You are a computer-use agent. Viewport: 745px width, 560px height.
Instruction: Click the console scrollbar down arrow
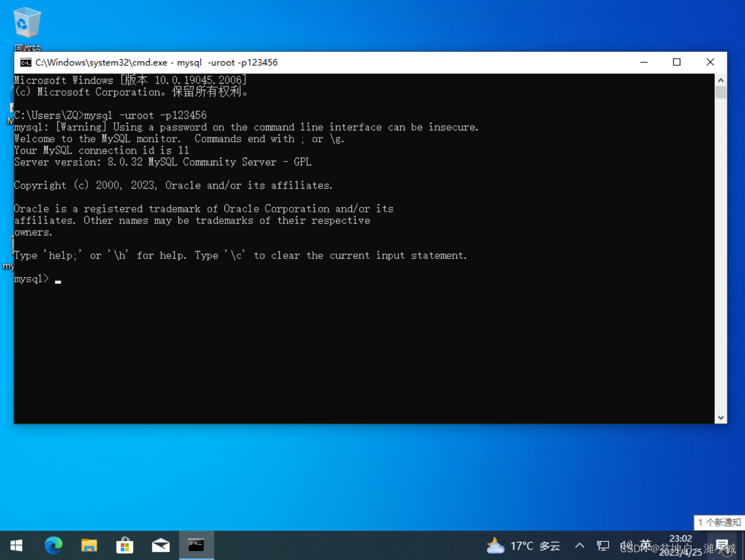tap(721, 418)
